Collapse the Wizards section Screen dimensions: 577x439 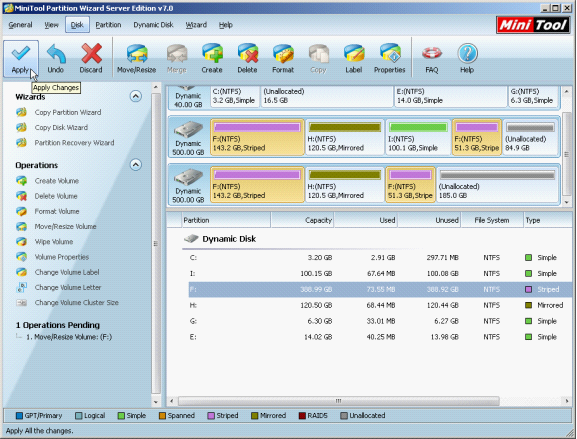135,96
